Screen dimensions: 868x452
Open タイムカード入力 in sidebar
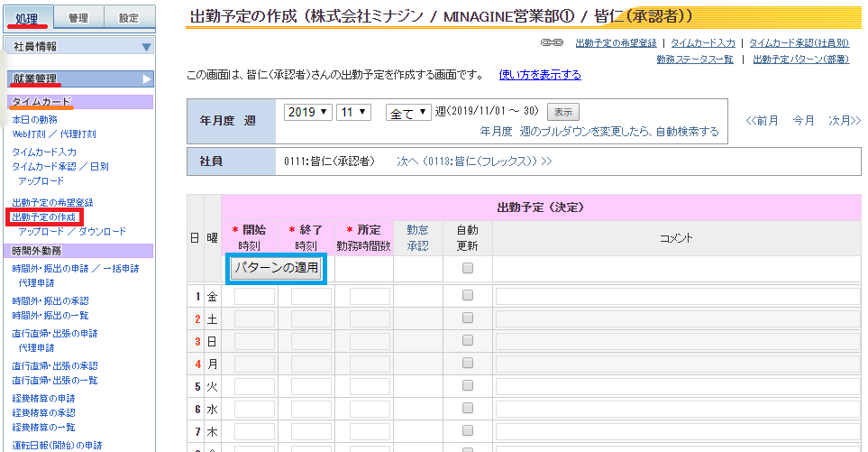(x=44, y=152)
